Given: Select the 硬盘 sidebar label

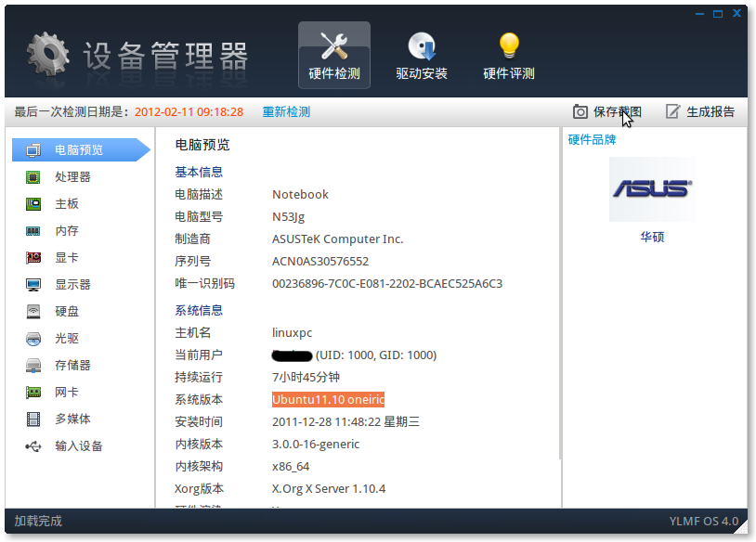Looking at the screenshot, I should [x=67, y=311].
